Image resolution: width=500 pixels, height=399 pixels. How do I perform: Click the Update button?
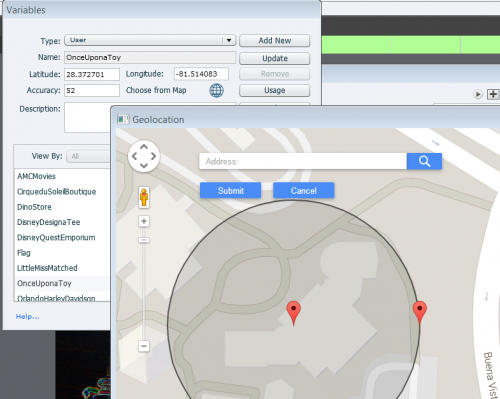point(275,58)
